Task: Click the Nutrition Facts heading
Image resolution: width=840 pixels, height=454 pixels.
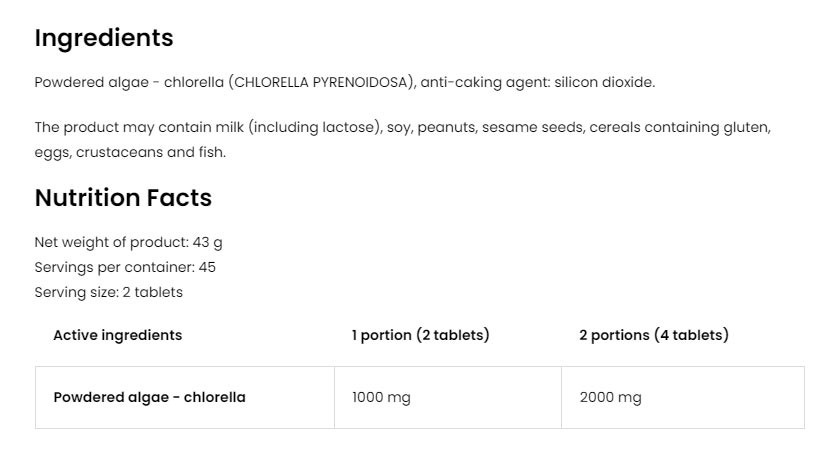Action: tap(123, 197)
